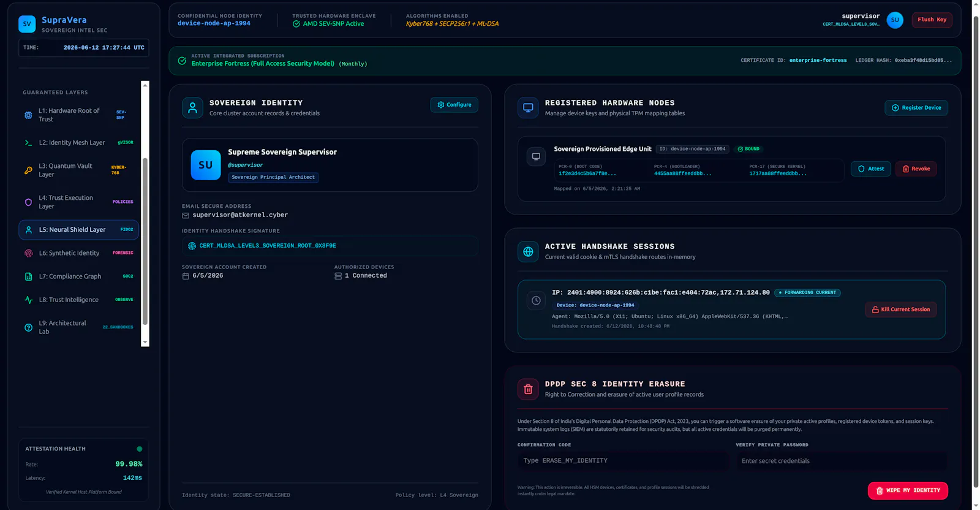Click the BOUND status badge
980x510 pixels.
748,149
